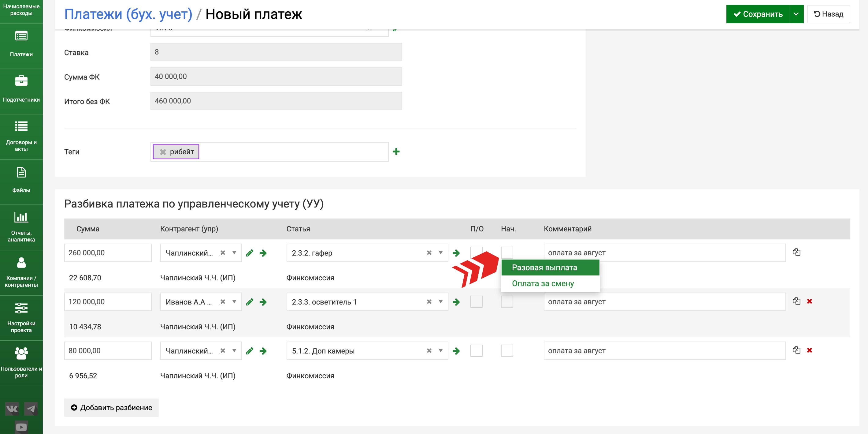Toggle П/О checkbox in the 120 000,00 row

(x=476, y=302)
